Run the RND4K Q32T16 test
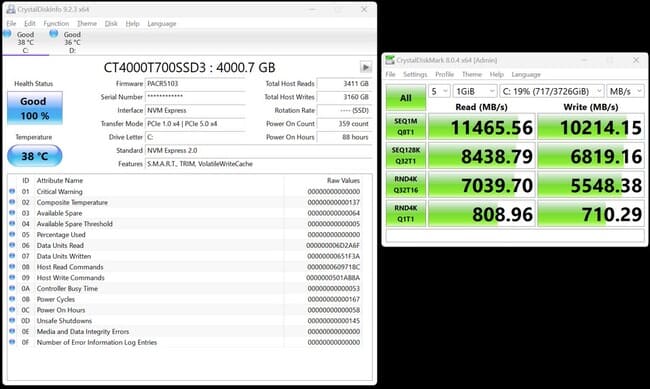The width and height of the screenshot is (650, 389). pyautogui.click(x=405, y=185)
